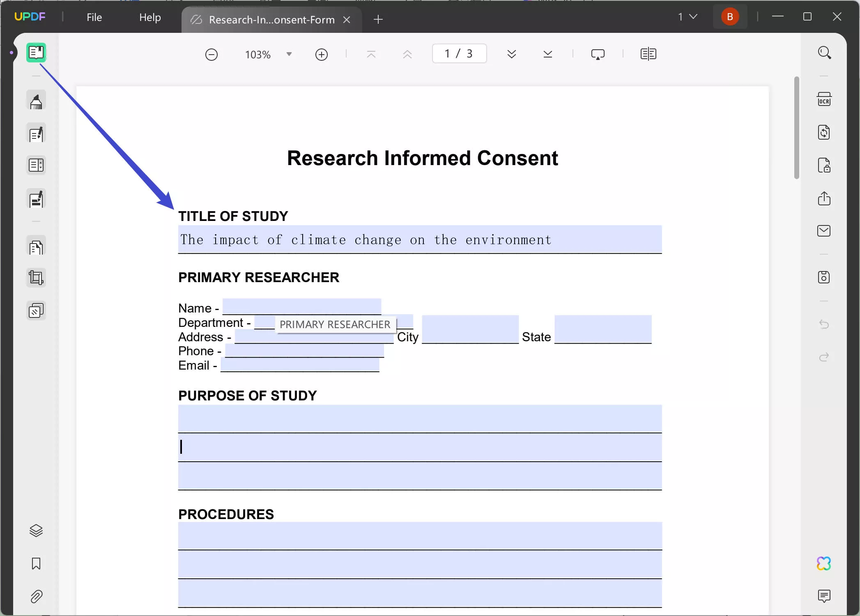Viewport: 860px width, 616px height.
Task: Toggle presentation slideshow mode
Action: click(598, 54)
